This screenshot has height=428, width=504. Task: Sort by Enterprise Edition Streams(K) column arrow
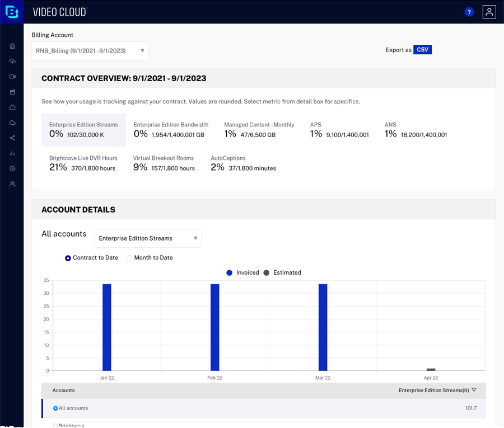tap(474, 390)
